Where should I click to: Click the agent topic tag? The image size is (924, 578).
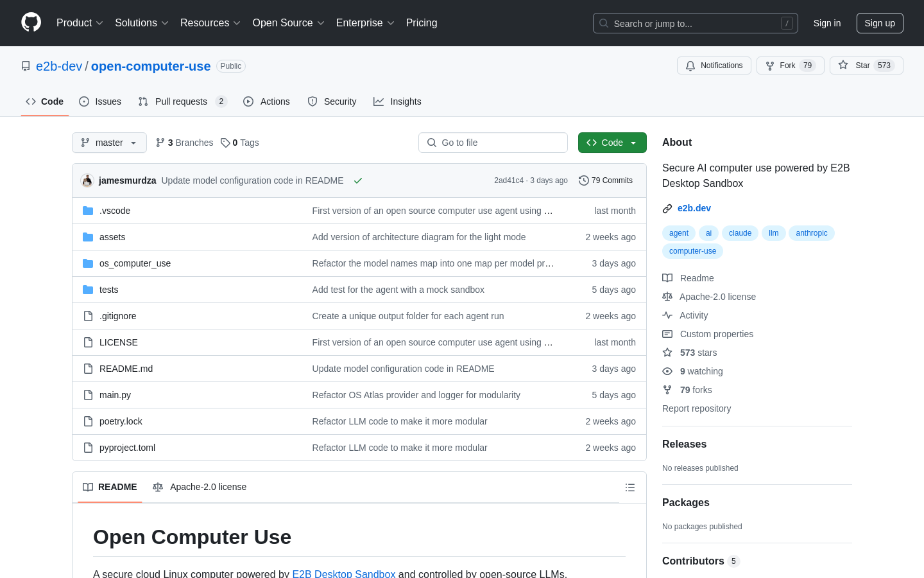(679, 233)
